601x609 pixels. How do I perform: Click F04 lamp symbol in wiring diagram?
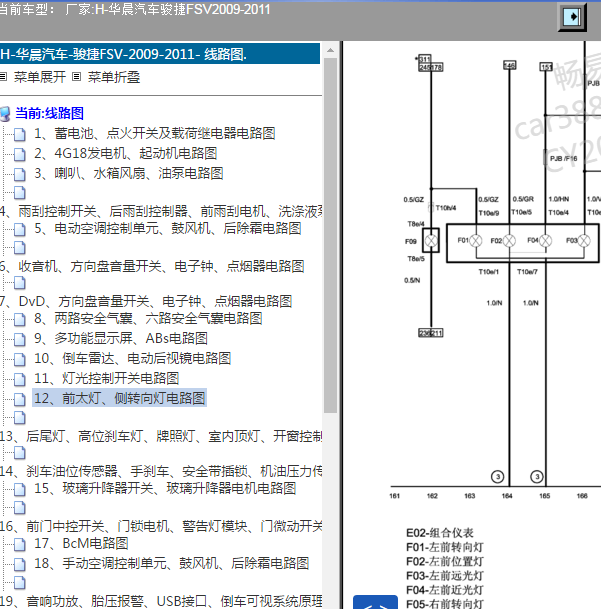tap(545, 241)
